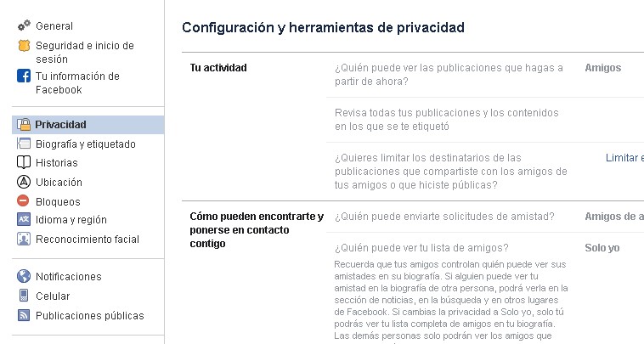Open Biografía y etiquetado settings
The image size is (644, 344).
click(86, 144)
